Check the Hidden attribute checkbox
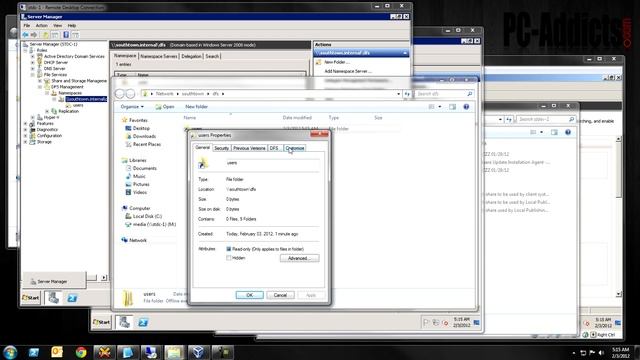Screen dimensions: 640x360 coord(229,258)
